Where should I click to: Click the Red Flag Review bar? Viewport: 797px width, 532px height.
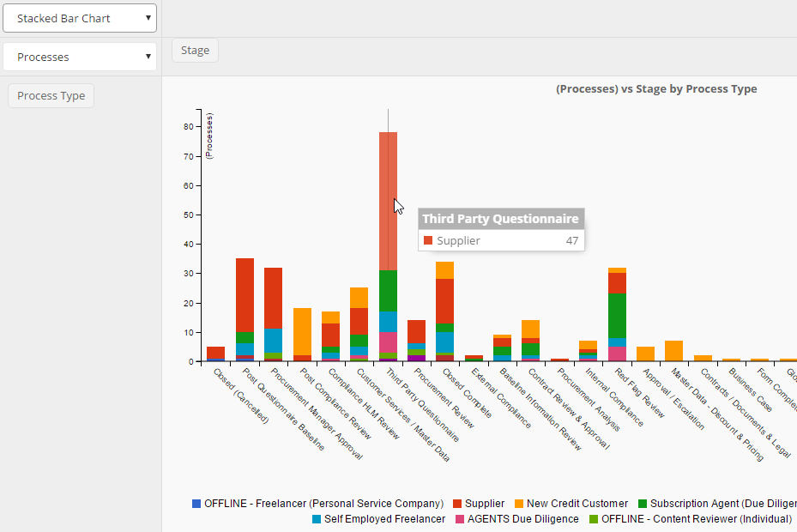click(x=617, y=314)
